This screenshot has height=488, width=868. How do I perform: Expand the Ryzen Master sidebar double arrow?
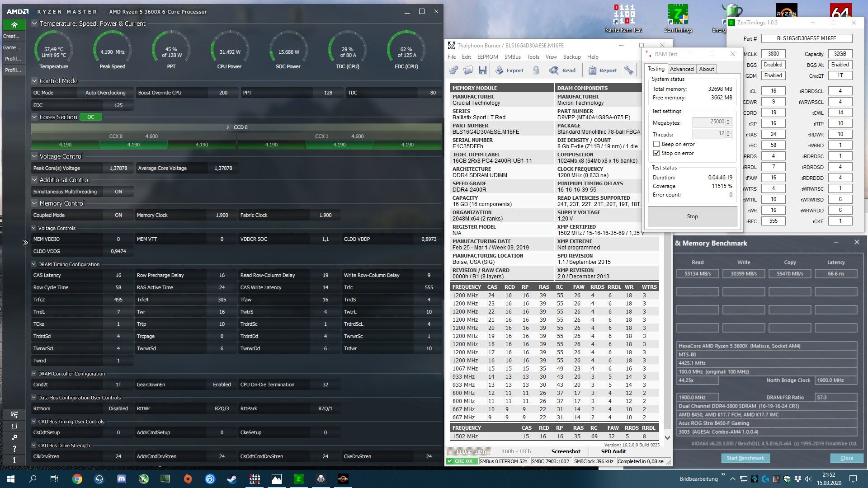pyautogui.click(x=26, y=243)
